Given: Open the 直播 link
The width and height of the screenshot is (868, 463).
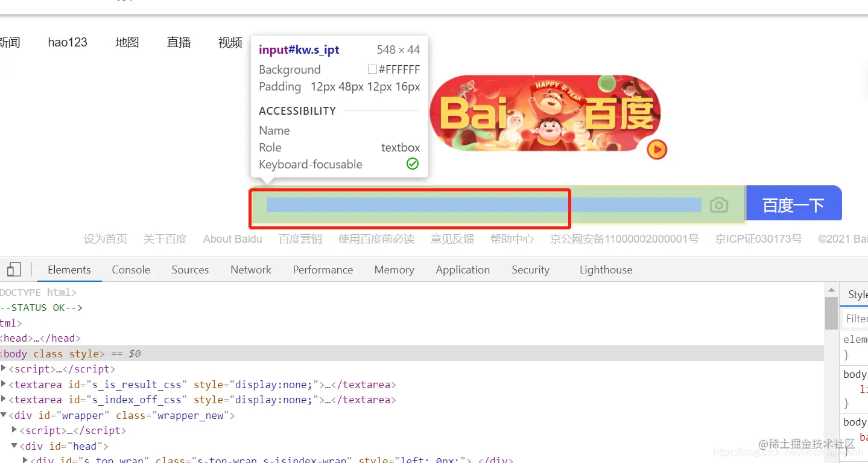Looking at the screenshot, I should pyautogui.click(x=179, y=42).
